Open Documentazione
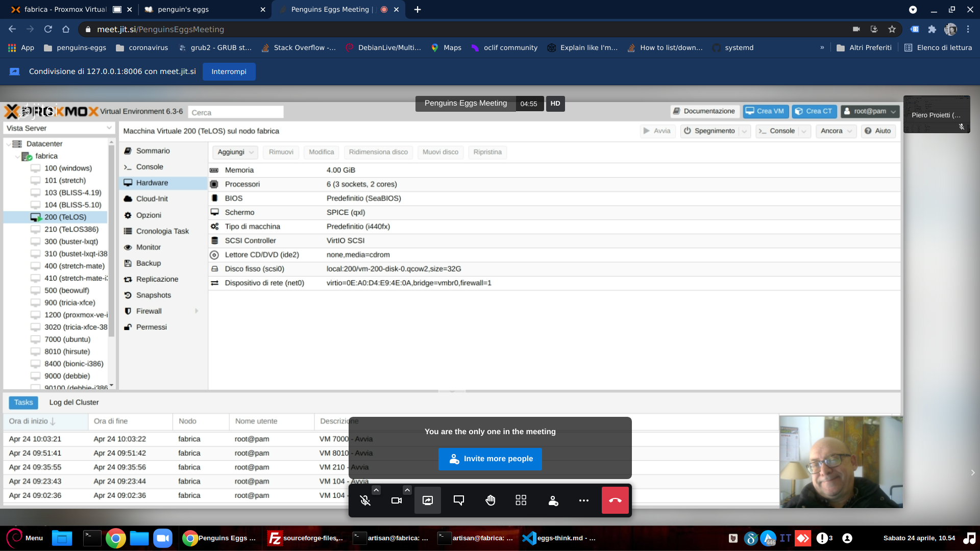980x551 pixels. (x=704, y=111)
